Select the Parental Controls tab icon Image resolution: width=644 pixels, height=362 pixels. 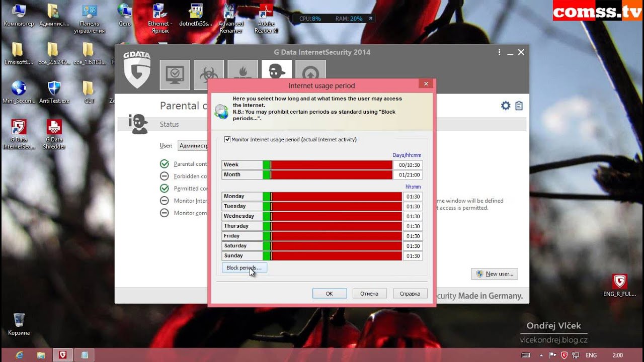(277, 69)
